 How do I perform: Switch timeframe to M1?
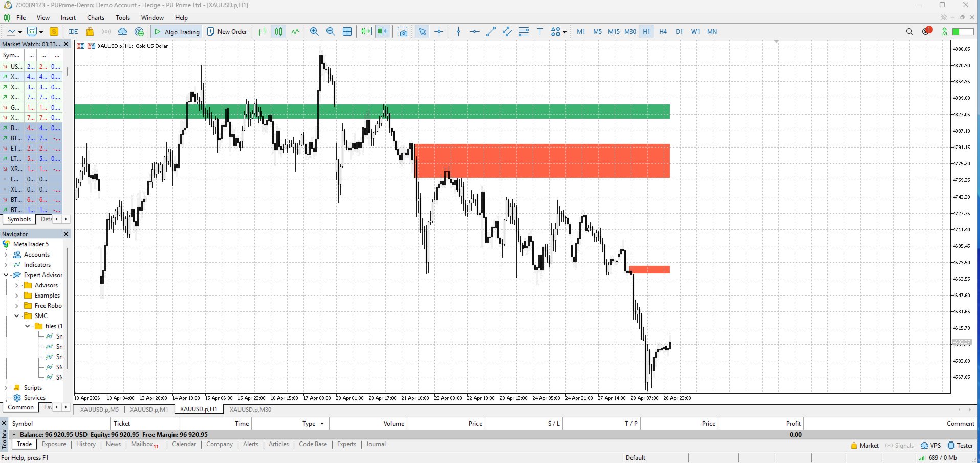pyautogui.click(x=581, y=32)
